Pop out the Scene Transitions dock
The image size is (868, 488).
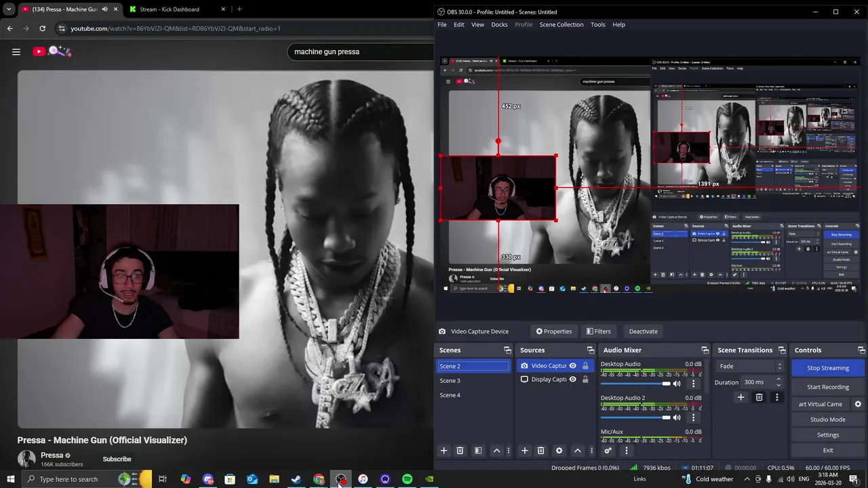pos(782,350)
